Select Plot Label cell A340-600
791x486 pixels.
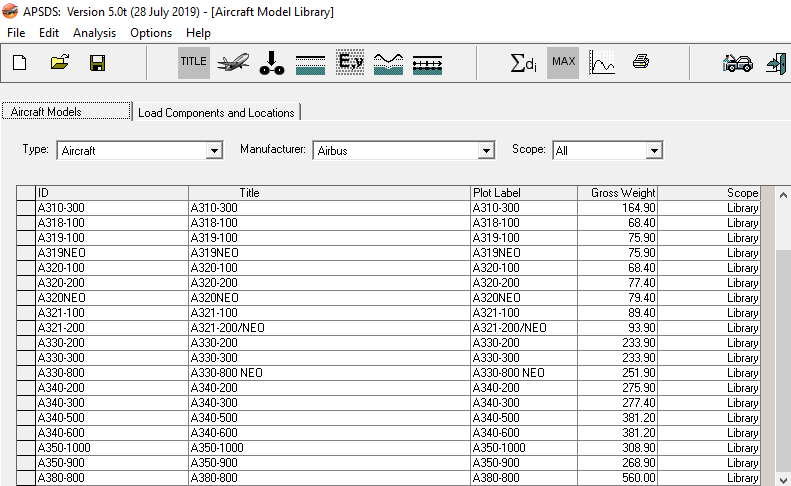pyautogui.click(x=524, y=433)
